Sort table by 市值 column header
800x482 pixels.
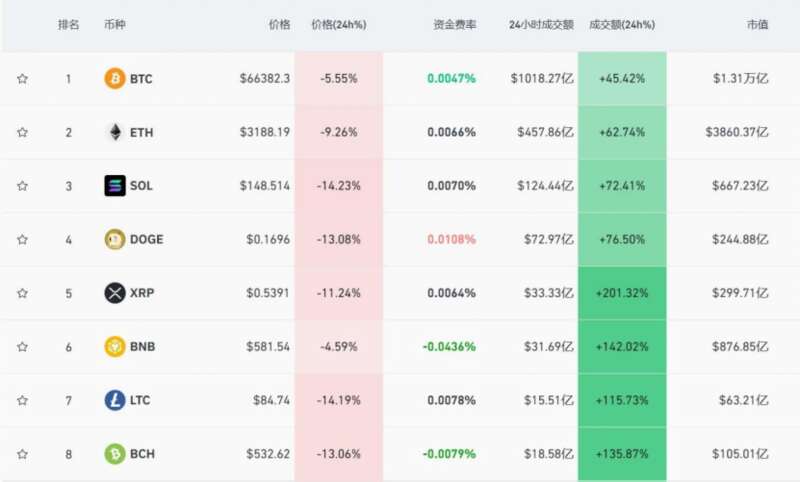point(757,24)
